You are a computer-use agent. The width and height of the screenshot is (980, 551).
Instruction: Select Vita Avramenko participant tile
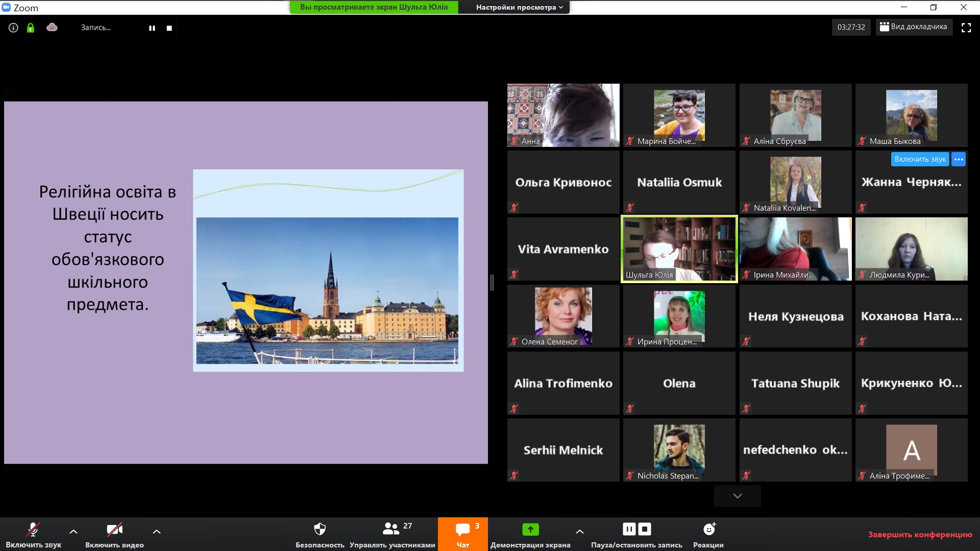563,249
